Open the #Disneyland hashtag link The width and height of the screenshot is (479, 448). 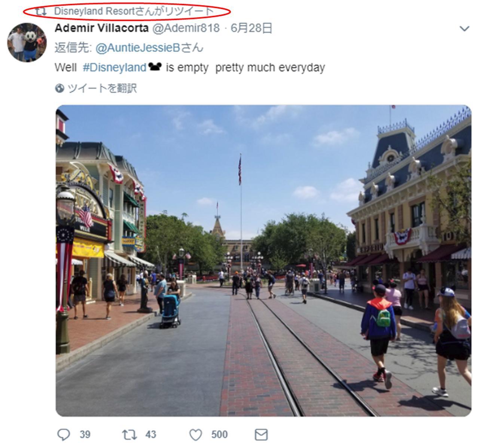[115, 67]
